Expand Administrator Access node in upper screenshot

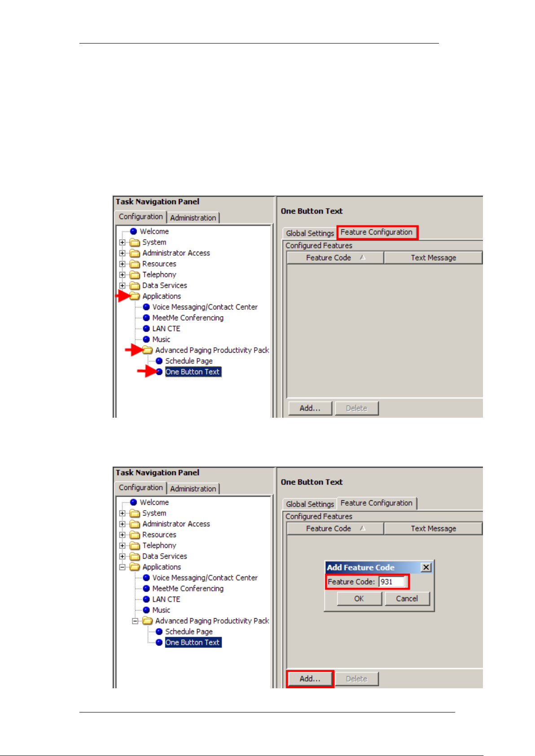pos(123,253)
